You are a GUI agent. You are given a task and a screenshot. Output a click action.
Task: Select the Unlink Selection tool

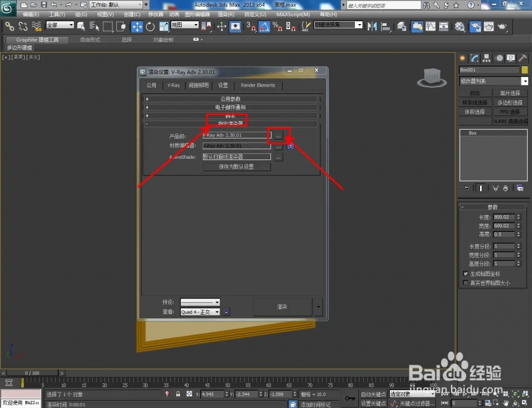23,26
